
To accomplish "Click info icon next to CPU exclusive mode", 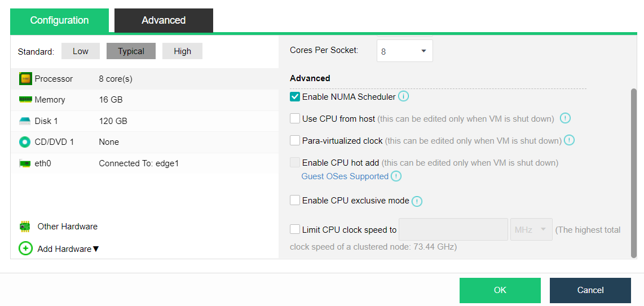I will point(417,201).
